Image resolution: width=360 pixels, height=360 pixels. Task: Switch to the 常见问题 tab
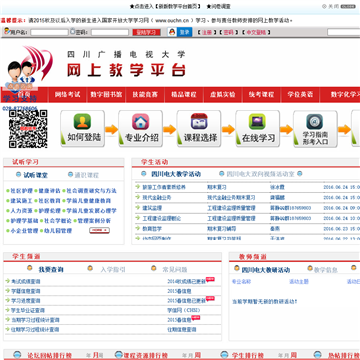tap(175, 269)
